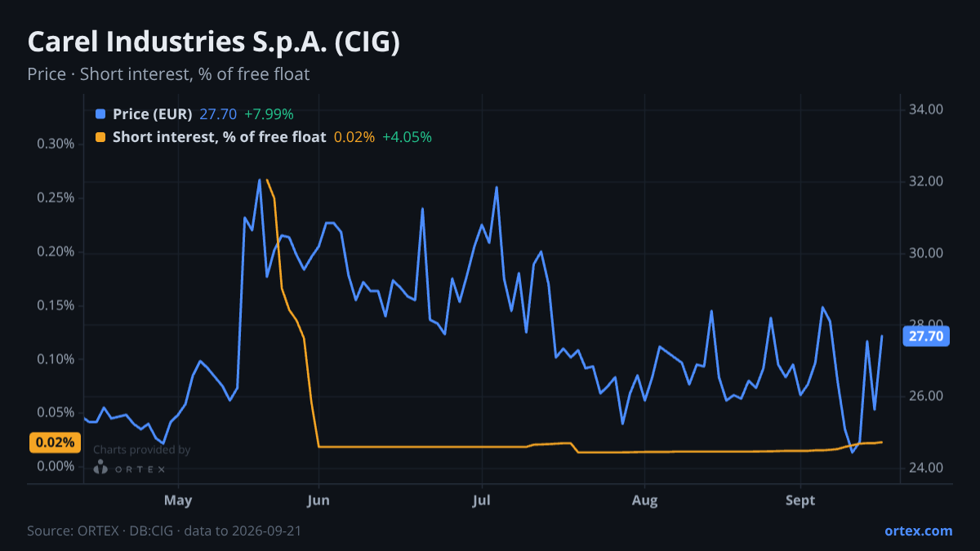Click the Jun x-axis label

[x=318, y=500]
